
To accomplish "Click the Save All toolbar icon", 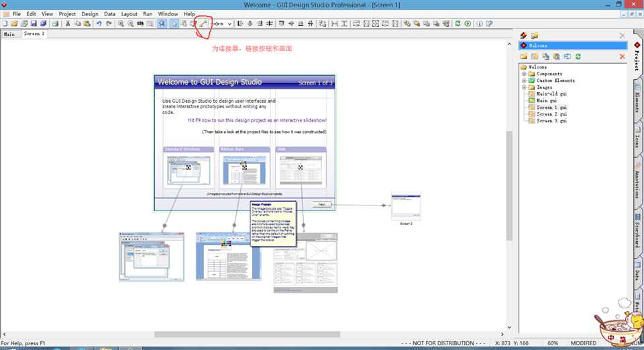I will coord(43,24).
